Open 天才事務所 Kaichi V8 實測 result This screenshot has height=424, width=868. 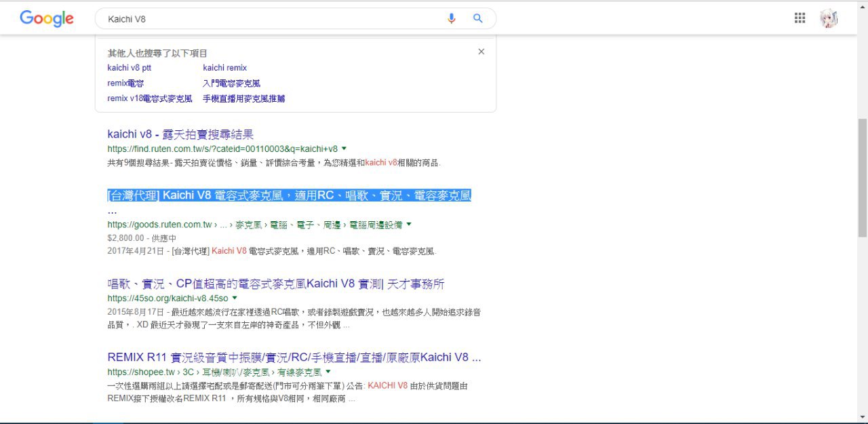(x=276, y=284)
